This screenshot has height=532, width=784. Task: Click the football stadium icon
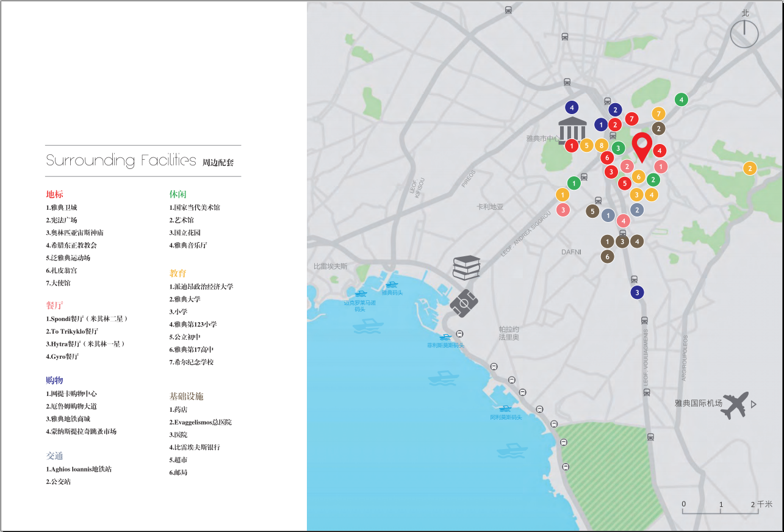[464, 303]
